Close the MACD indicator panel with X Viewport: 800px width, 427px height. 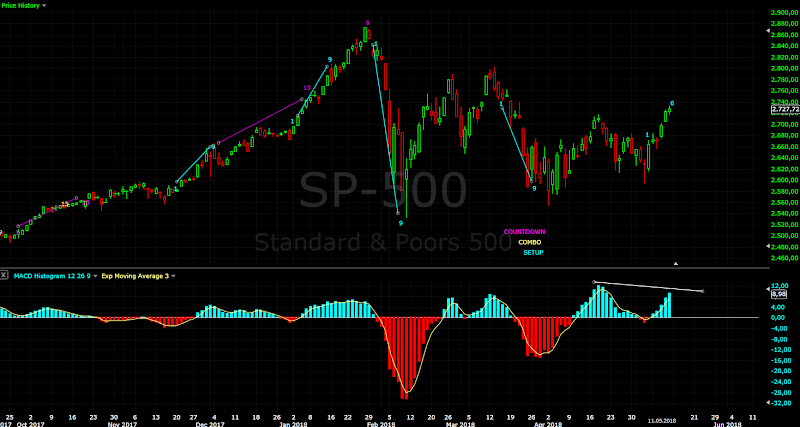pos(4,275)
